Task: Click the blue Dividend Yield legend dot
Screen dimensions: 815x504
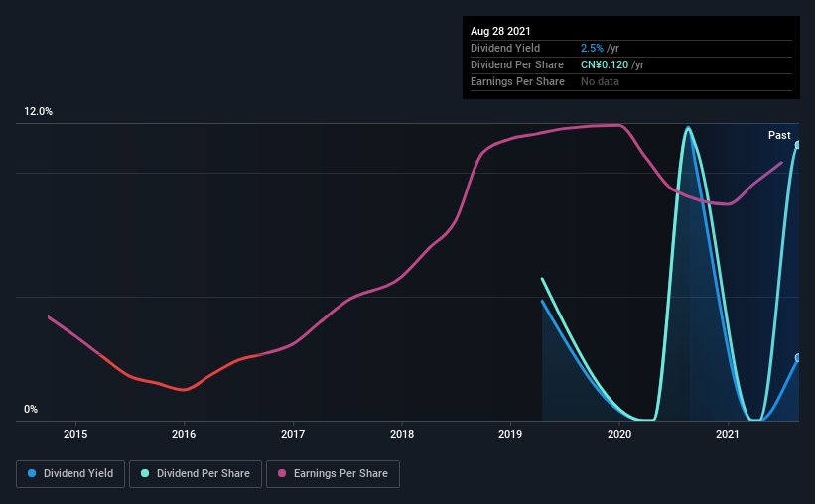Action: click(32, 473)
